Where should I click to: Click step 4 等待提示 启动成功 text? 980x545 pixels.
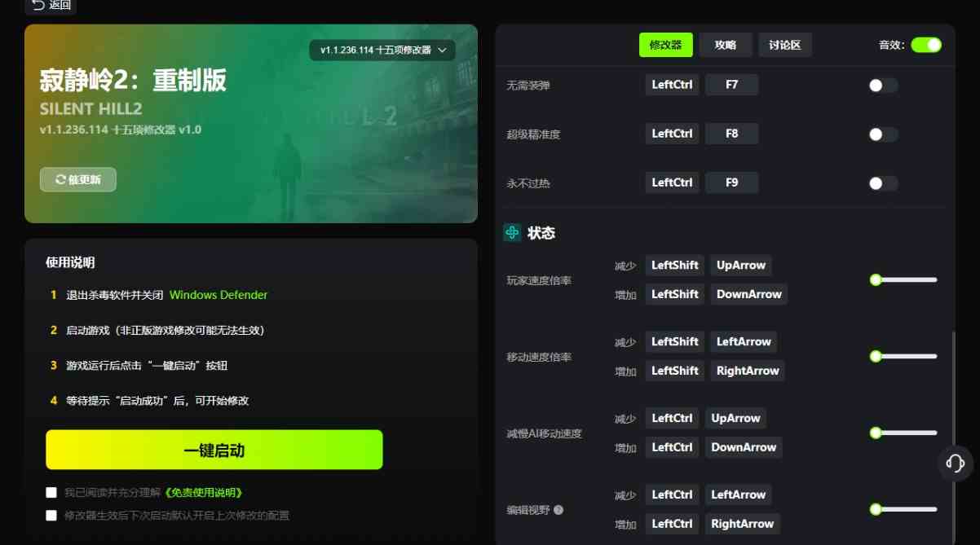click(157, 401)
